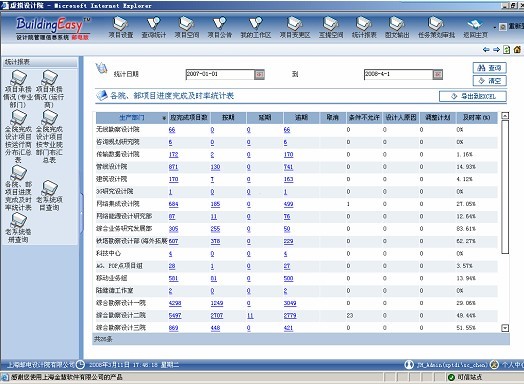Viewport: 524px width, 384px height.
Task: Click the home icon beside refresh
Action: click(x=517, y=50)
